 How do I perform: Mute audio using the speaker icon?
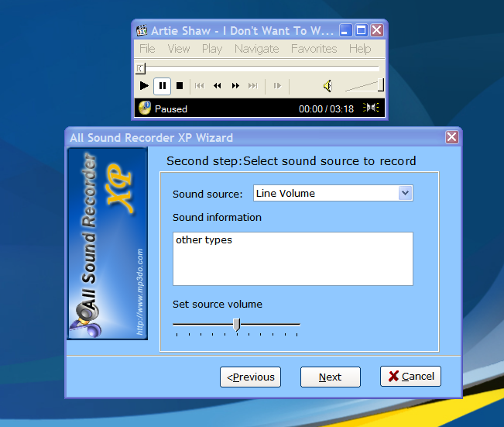327,86
